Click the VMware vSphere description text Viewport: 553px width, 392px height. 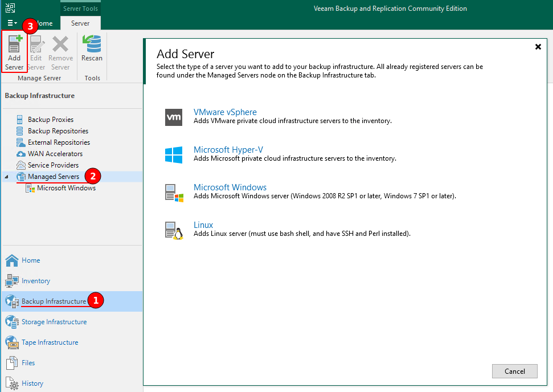(292, 121)
